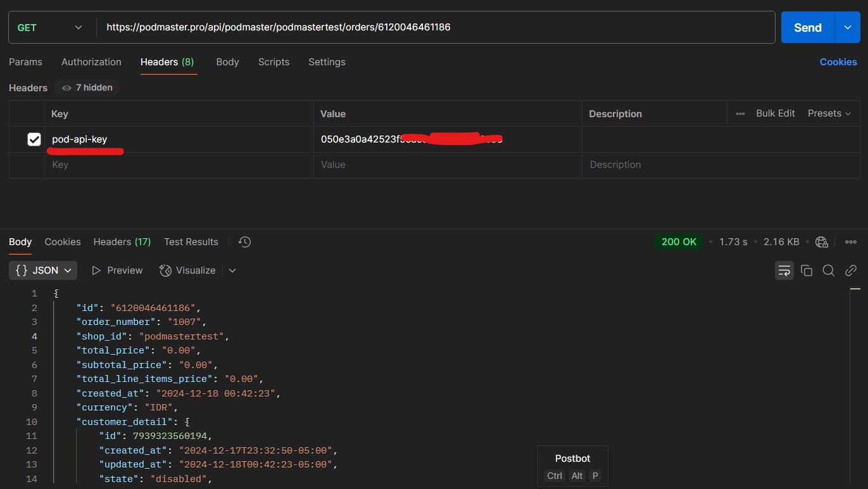
Task: View response Headers (17) tab
Action: [x=122, y=242]
